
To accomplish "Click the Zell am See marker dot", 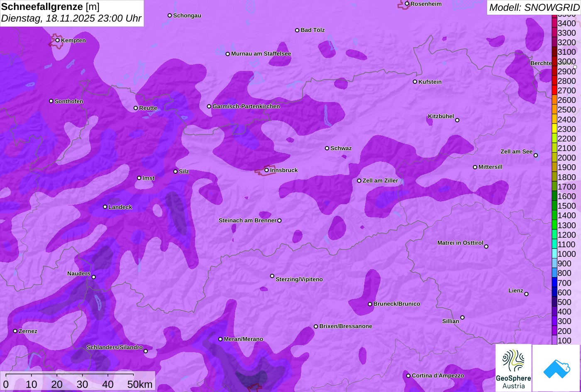I will 535,156.
